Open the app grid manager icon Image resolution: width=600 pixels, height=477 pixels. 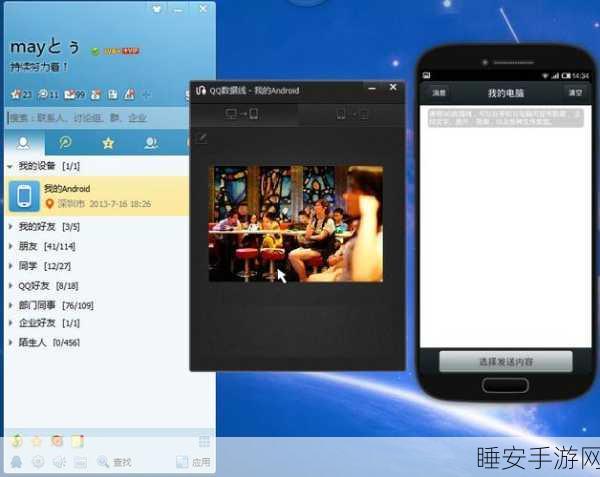click(x=204, y=441)
